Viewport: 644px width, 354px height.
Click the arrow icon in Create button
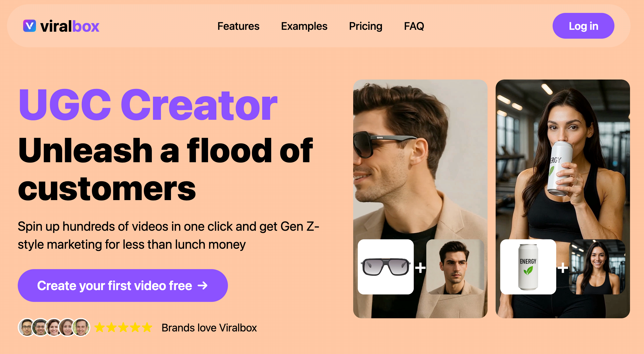click(x=203, y=286)
